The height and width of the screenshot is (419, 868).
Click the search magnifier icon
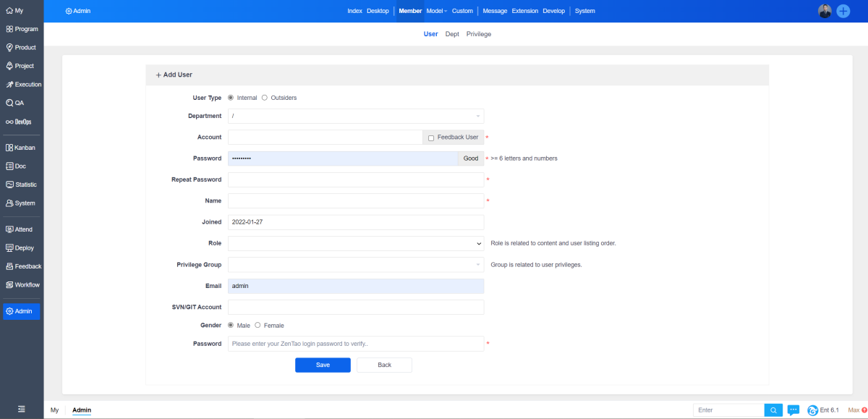(774, 410)
